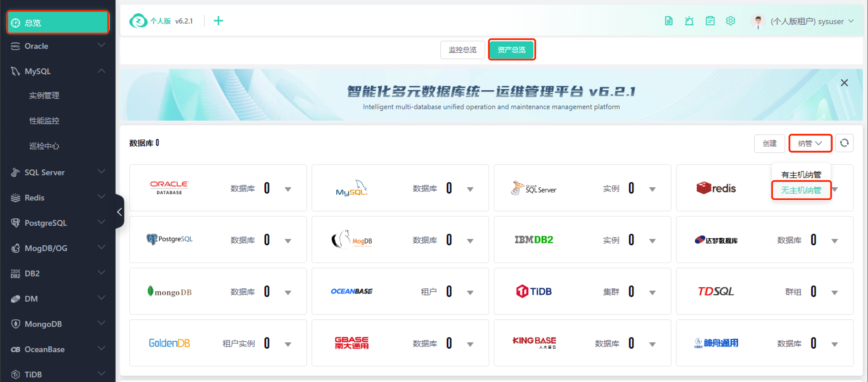Choose the 有主机纳管 menu option
The height and width of the screenshot is (382, 868).
pos(801,175)
